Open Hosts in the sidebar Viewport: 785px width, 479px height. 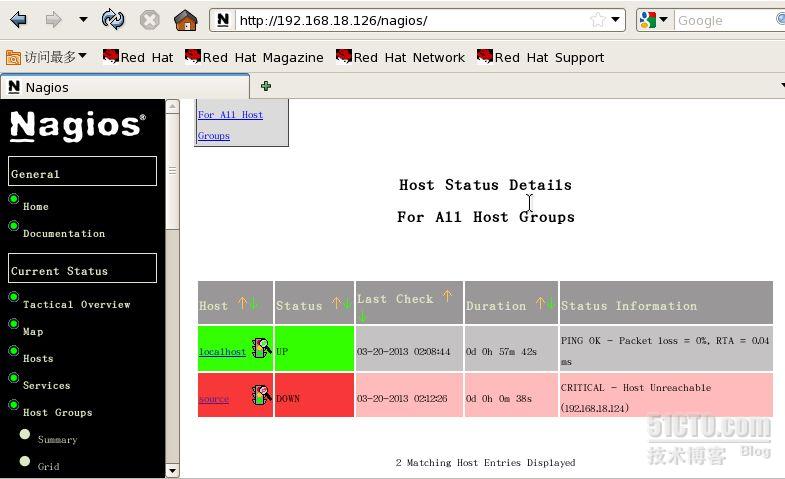click(x=38, y=358)
